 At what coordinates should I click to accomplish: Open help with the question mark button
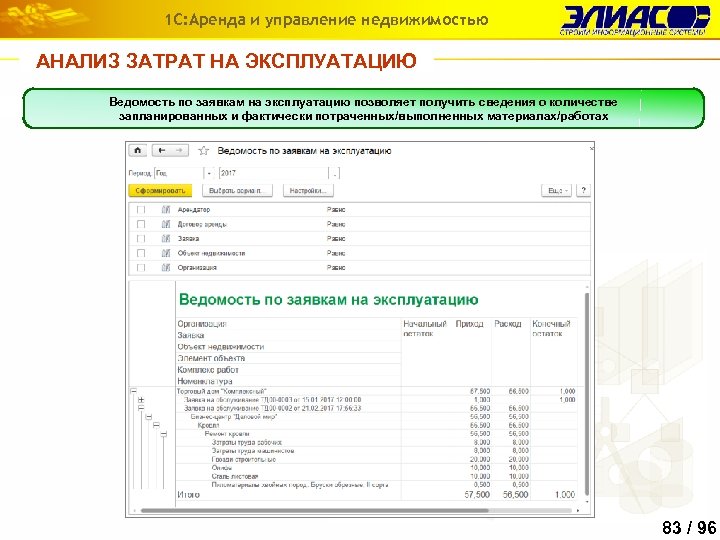(583, 191)
